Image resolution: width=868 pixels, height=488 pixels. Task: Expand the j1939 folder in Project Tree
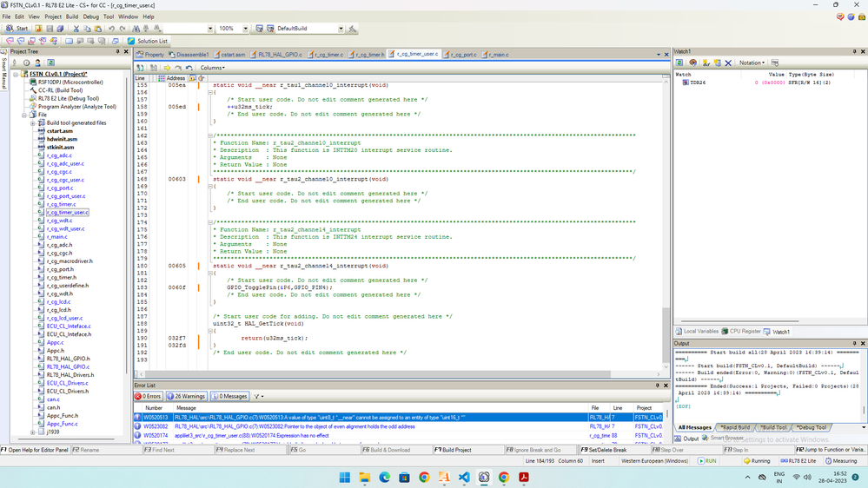33,432
